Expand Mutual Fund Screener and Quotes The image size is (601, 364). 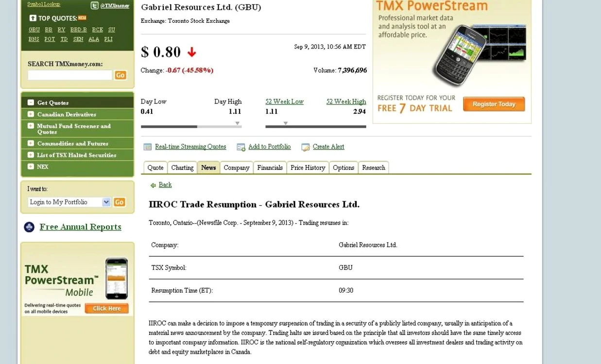point(31,126)
